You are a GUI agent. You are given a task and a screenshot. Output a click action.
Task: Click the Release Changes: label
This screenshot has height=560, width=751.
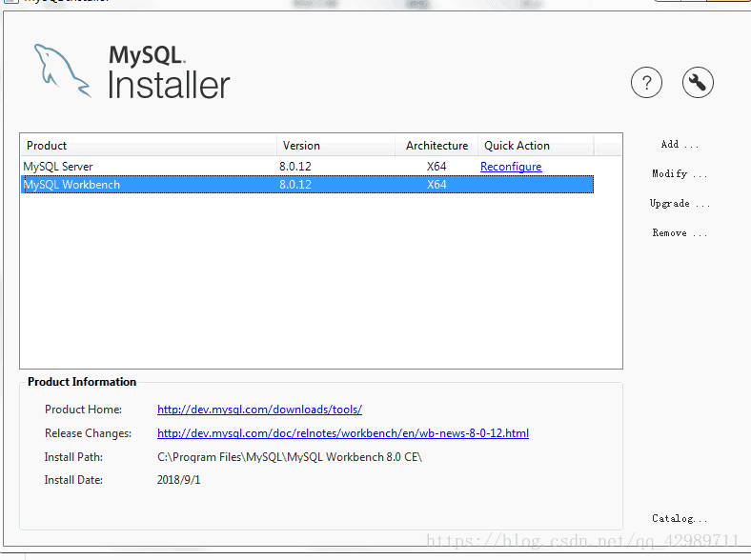point(88,433)
